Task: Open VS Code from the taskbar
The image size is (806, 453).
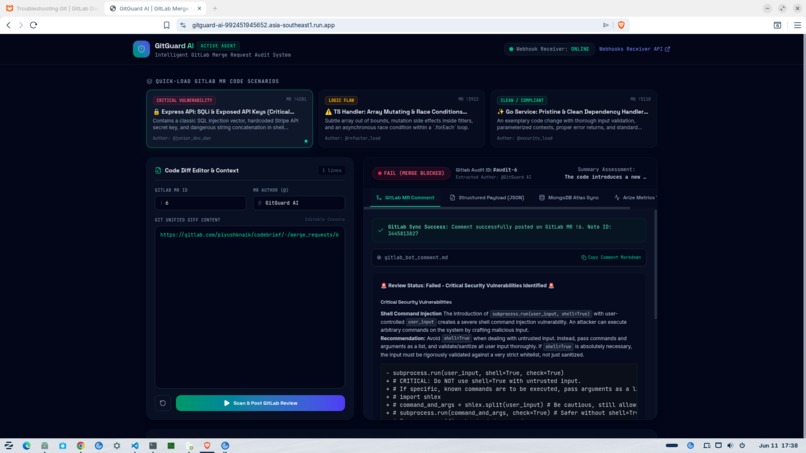Action: pos(135,446)
